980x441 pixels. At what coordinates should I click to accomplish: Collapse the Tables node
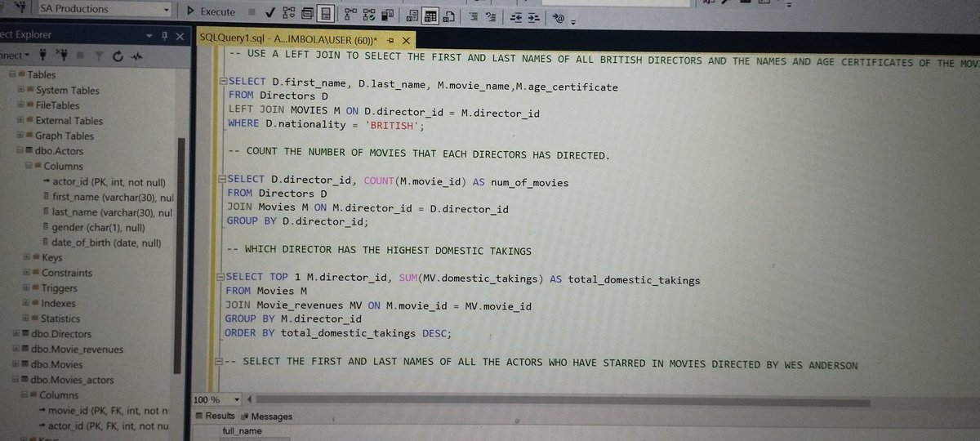click(x=11, y=74)
